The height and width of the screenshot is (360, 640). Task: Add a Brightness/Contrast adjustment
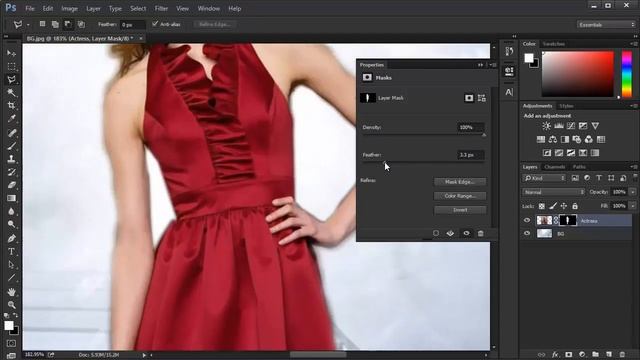click(547, 126)
